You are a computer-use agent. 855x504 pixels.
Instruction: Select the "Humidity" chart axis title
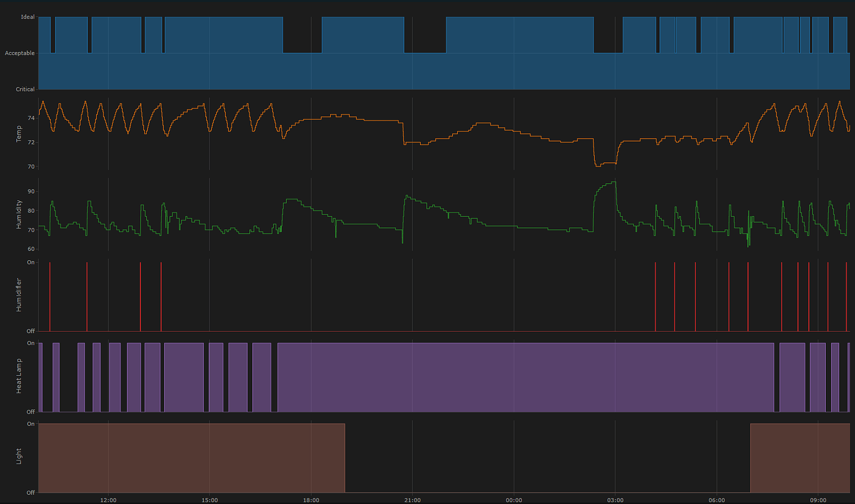(x=19, y=215)
